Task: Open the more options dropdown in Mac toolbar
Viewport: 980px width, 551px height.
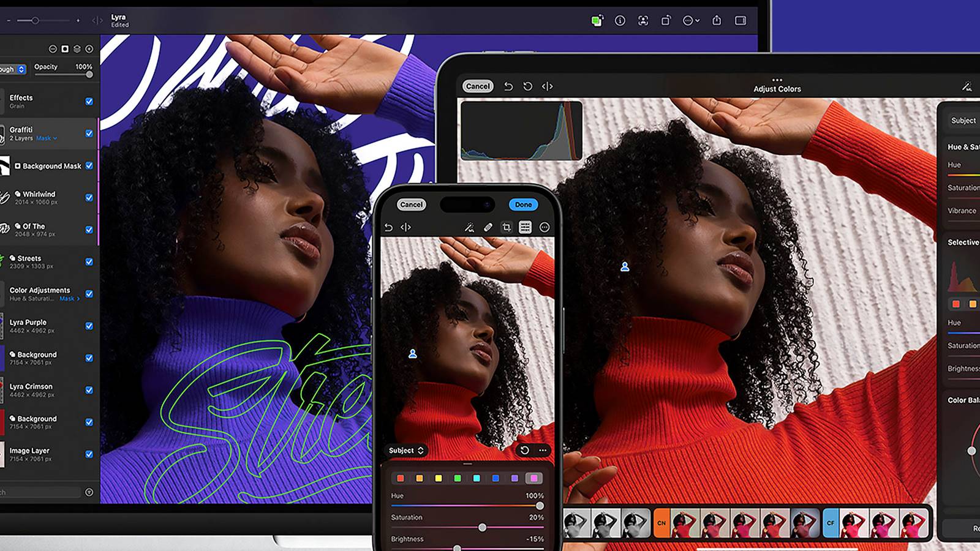Action: 691,21
